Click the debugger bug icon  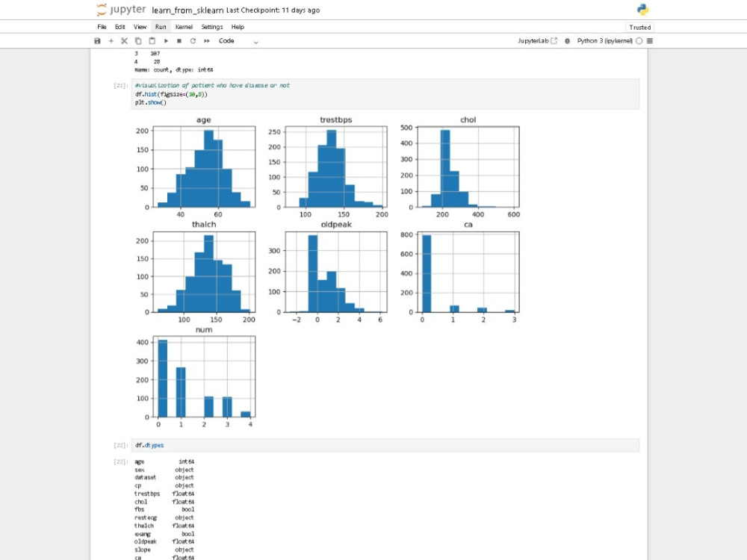pyautogui.click(x=567, y=41)
